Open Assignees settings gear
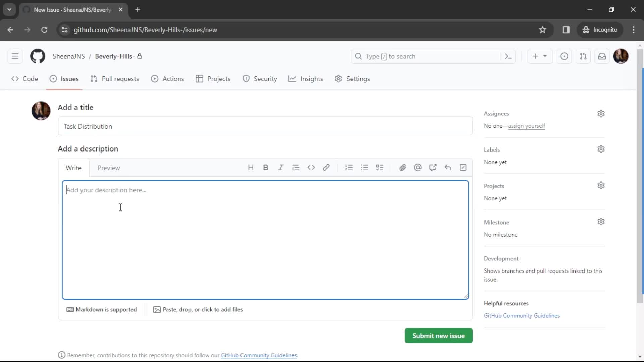 coord(601,114)
